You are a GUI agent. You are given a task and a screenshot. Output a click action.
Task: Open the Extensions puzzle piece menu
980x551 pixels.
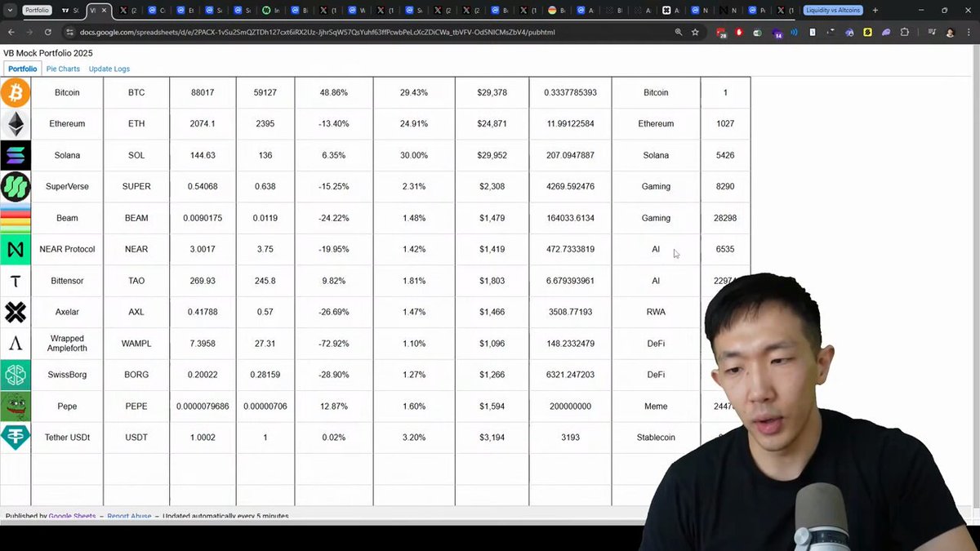tap(905, 32)
